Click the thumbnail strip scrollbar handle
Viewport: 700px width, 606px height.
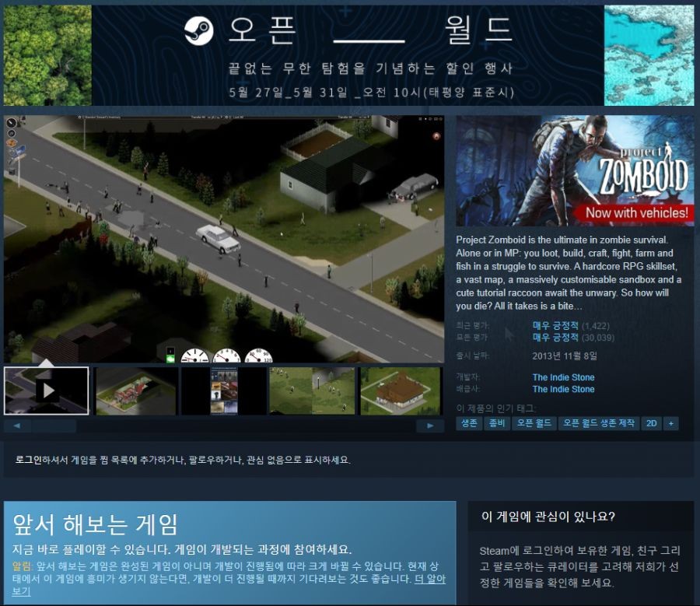[x=54, y=426]
